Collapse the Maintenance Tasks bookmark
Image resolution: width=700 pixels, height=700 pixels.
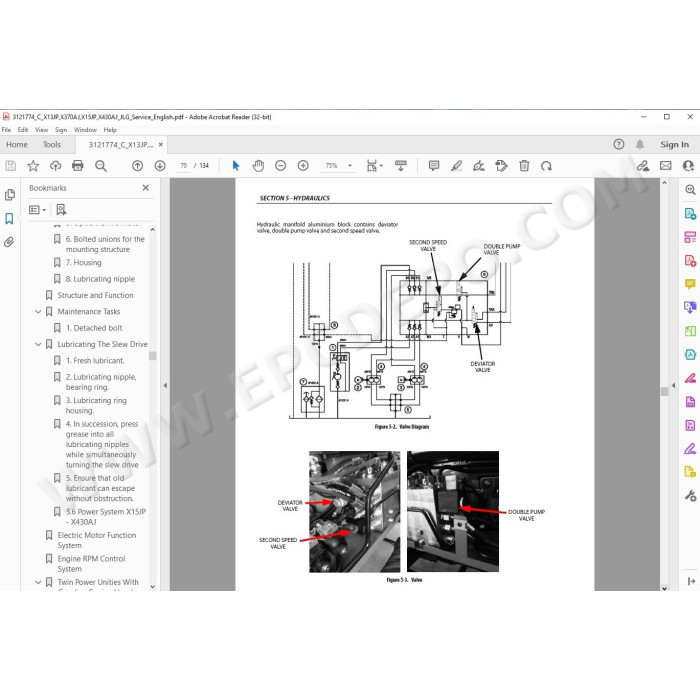click(x=38, y=312)
